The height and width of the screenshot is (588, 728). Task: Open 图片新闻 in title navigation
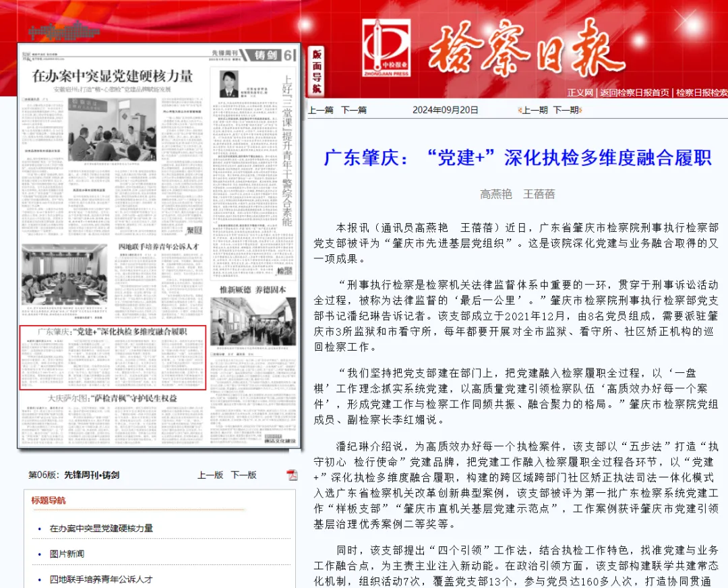click(67, 554)
